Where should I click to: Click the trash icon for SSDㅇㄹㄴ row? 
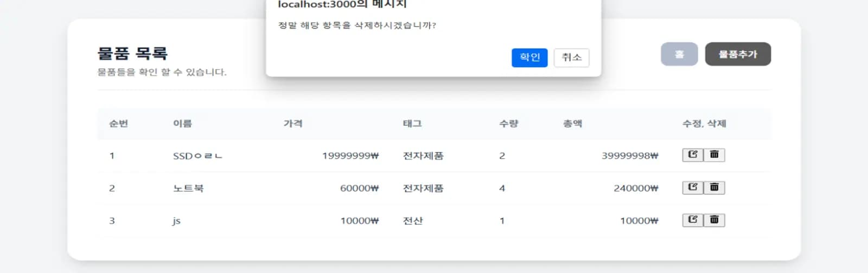point(714,155)
